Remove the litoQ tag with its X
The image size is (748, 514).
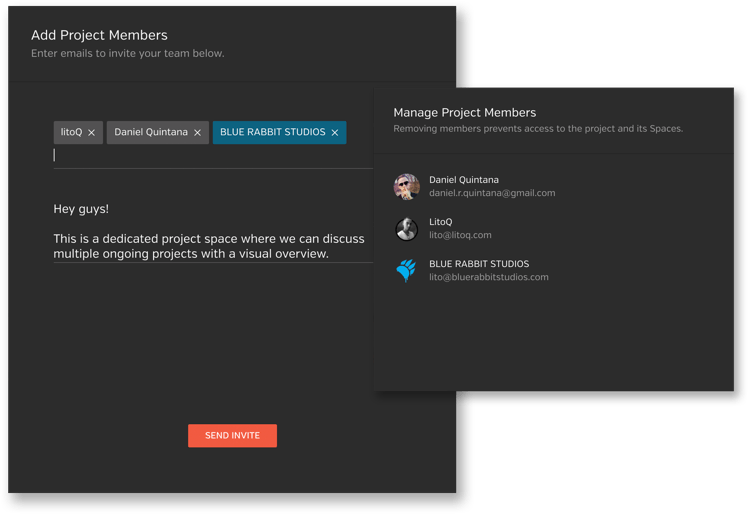[92, 133]
